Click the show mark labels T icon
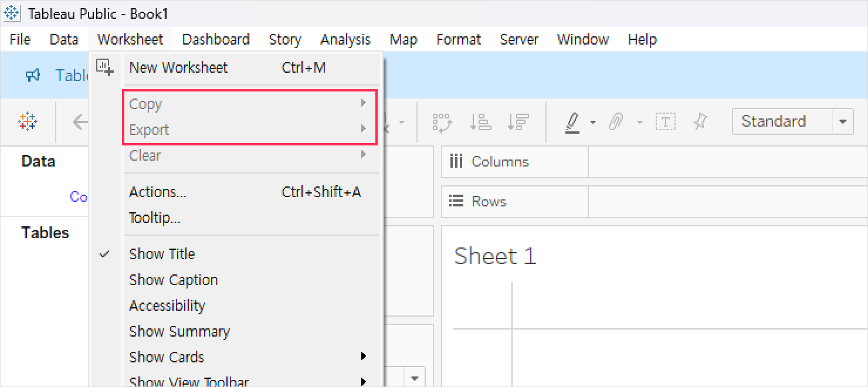The height and width of the screenshot is (387, 868). click(666, 122)
